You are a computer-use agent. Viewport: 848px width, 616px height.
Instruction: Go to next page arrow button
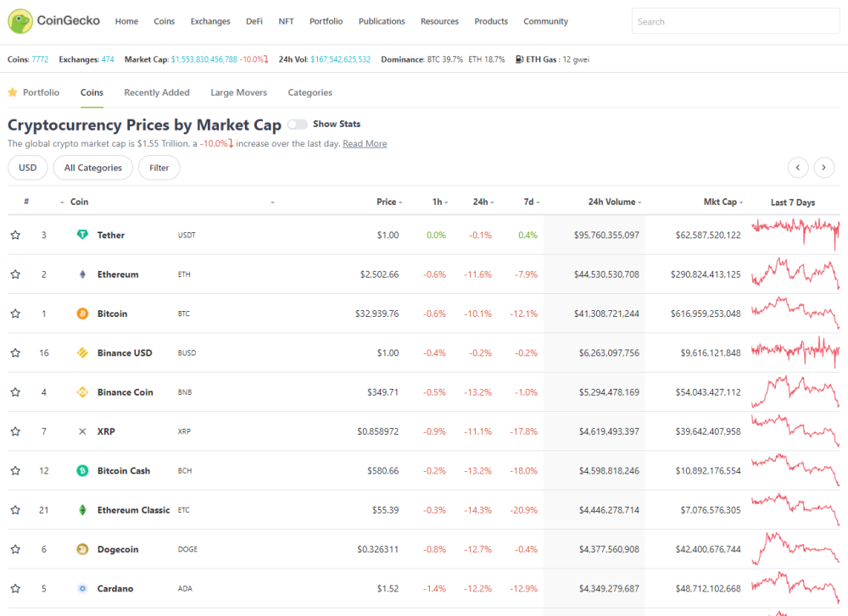tap(823, 168)
